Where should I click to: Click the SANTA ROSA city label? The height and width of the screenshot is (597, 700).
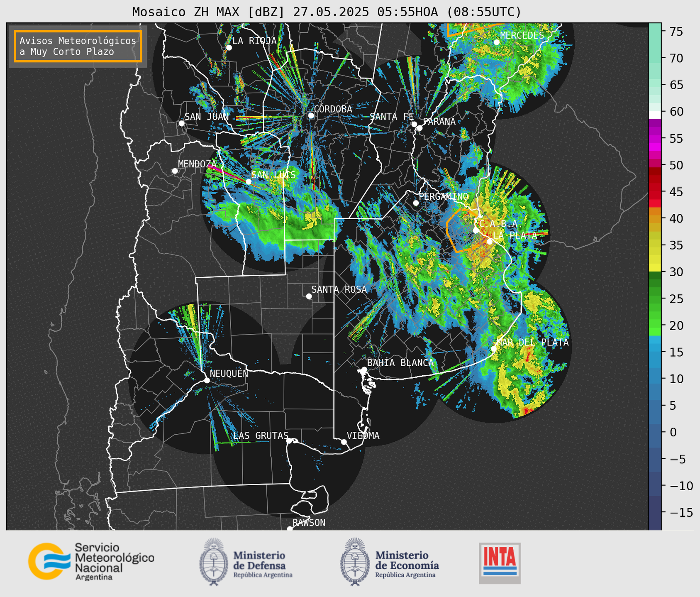click(x=339, y=289)
